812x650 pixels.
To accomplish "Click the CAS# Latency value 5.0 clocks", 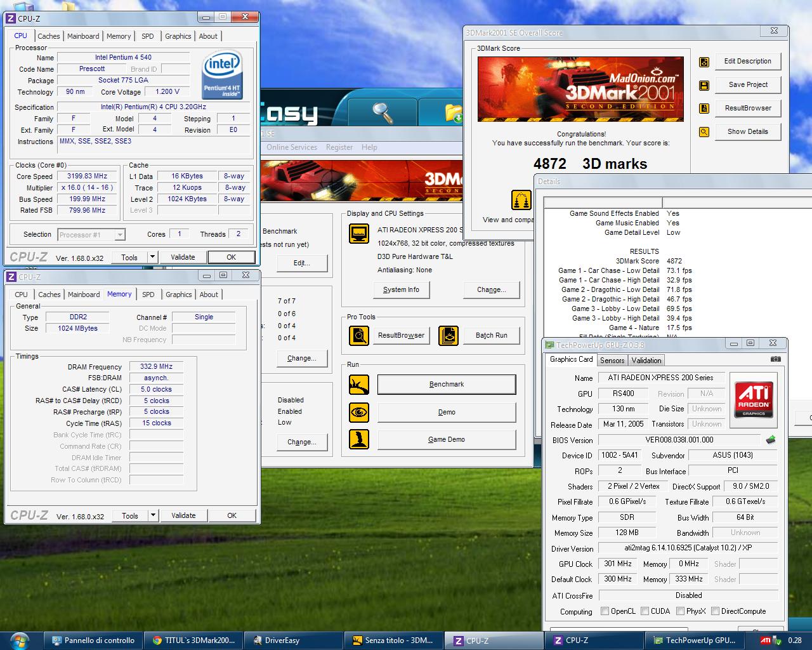I will [x=156, y=390].
